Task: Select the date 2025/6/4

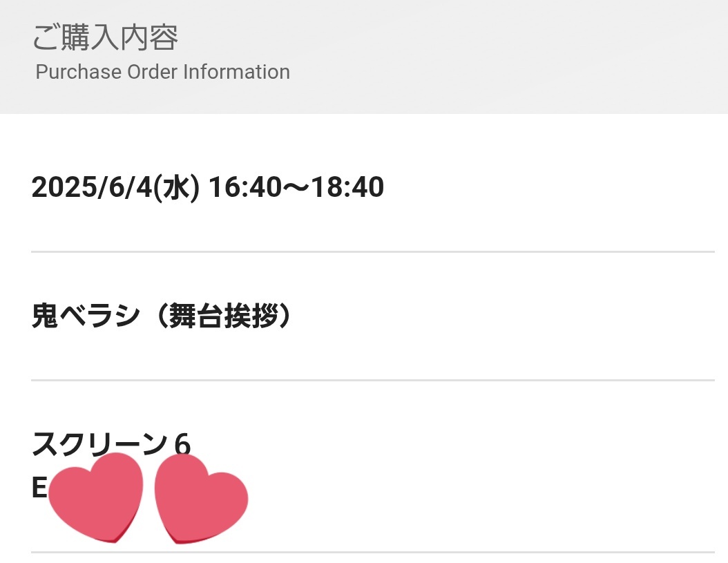Action: pos(92,187)
